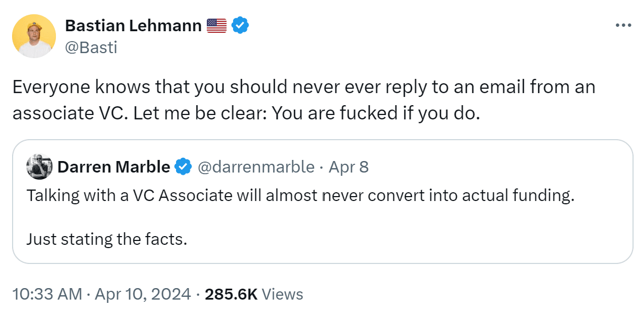The image size is (644, 310).
Task: Open the @darrenmarble handle
Action: pos(255,167)
